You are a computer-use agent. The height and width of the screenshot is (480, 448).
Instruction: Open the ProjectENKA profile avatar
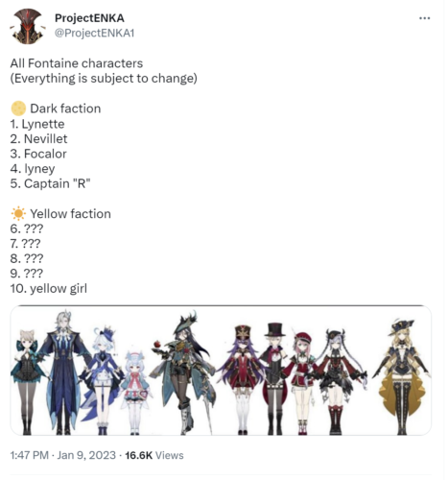pos(28,26)
